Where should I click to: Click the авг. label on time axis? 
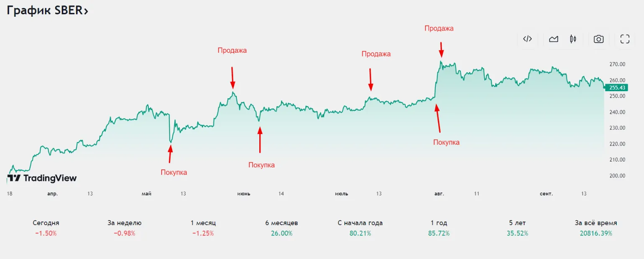click(x=439, y=194)
